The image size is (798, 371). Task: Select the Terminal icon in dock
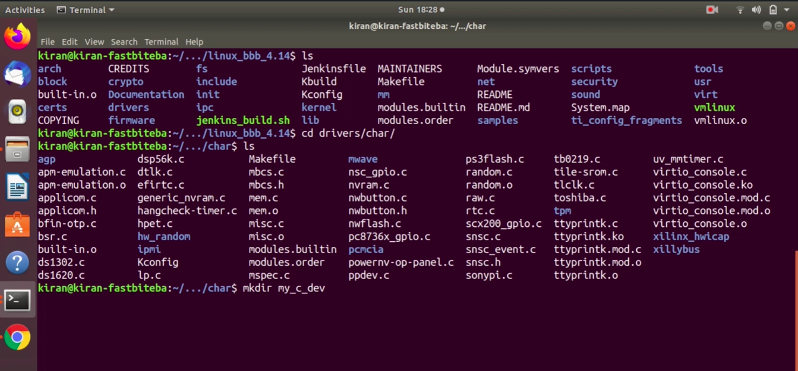pos(17,300)
